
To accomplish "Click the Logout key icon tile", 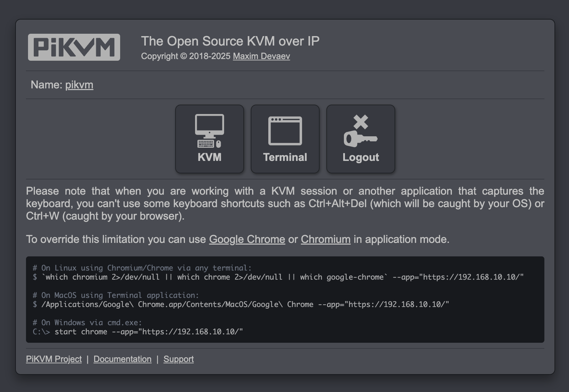I will [361, 139].
